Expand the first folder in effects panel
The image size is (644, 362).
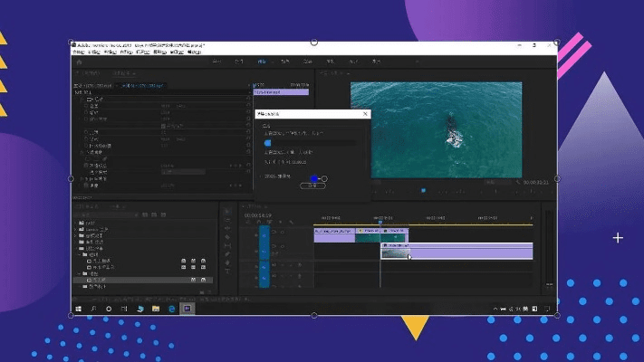click(76, 222)
